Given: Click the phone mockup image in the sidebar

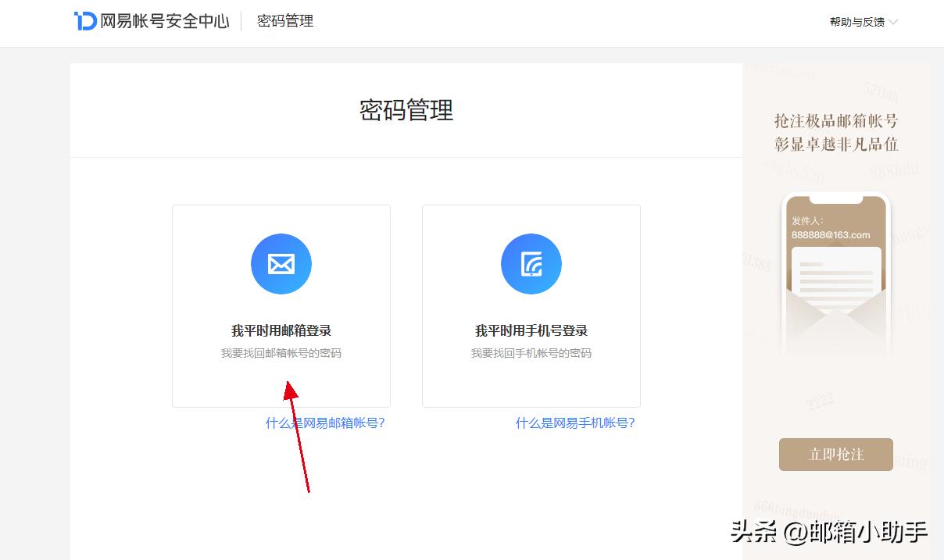Looking at the screenshot, I should click(835, 273).
